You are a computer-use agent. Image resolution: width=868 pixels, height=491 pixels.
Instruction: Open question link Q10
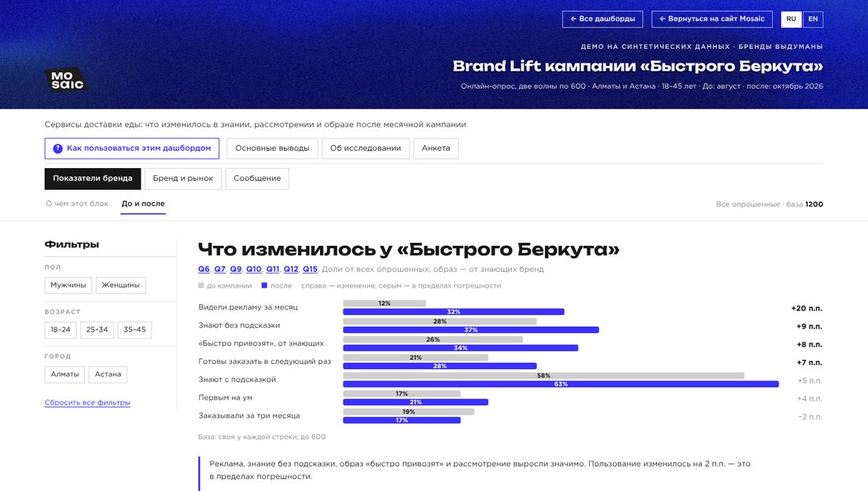coord(253,269)
